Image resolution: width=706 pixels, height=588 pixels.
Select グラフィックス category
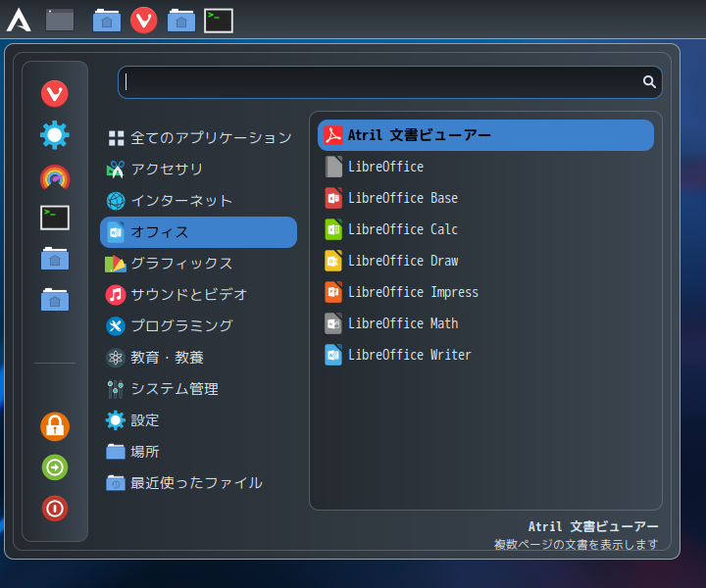(198, 264)
